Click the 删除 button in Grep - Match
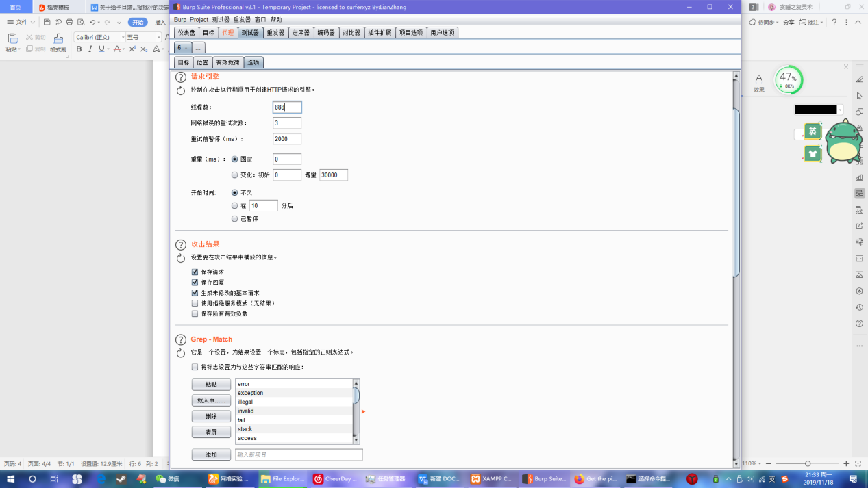868x488 pixels. 211,416
